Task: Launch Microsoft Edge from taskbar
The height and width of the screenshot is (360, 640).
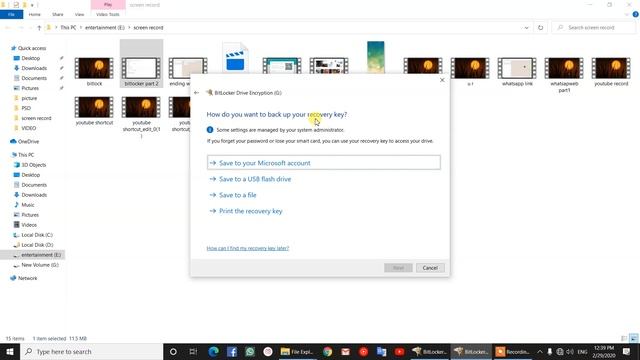Action: pos(213,351)
